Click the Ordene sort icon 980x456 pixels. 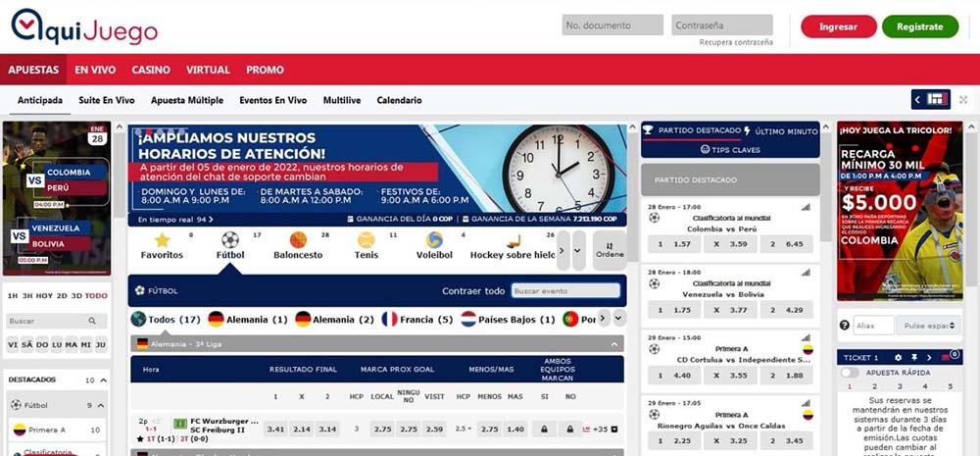(x=610, y=246)
